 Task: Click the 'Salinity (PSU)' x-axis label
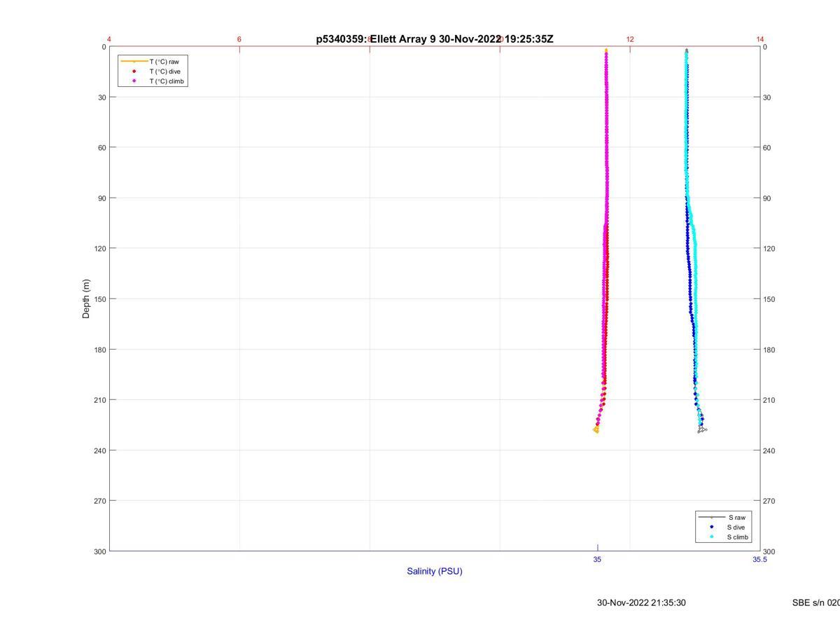pyautogui.click(x=435, y=571)
